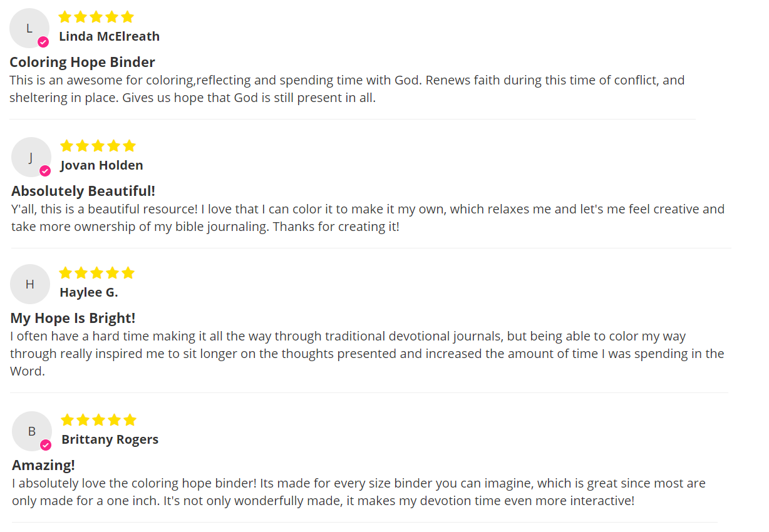The height and width of the screenshot is (532, 769).
Task: Click reviewer name Linda McElreath
Action: click(x=109, y=36)
